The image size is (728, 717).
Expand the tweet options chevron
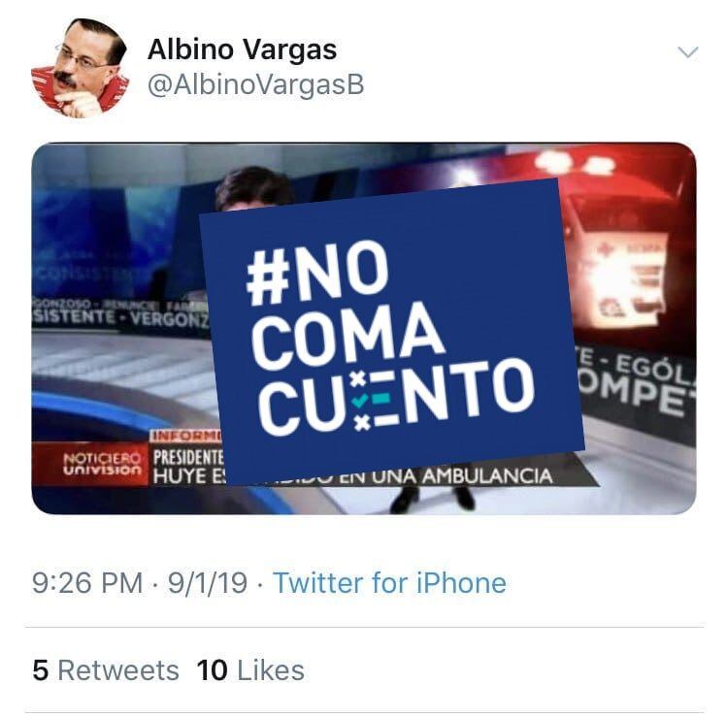click(x=687, y=51)
